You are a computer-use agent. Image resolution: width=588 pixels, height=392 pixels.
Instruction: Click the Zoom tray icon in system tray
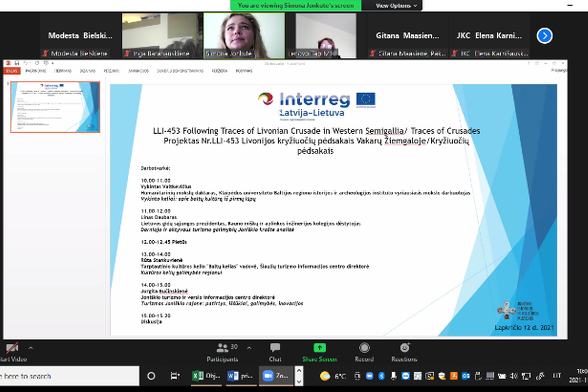click(369, 376)
